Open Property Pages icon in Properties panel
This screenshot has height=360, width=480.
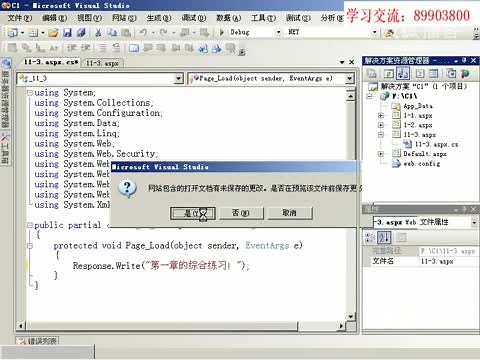click(x=402, y=237)
